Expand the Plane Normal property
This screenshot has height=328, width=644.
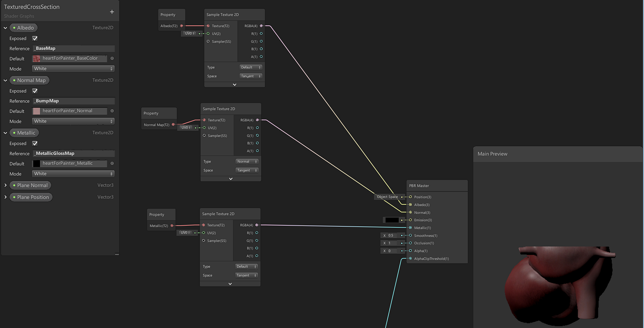pyautogui.click(x=6, y=185)
